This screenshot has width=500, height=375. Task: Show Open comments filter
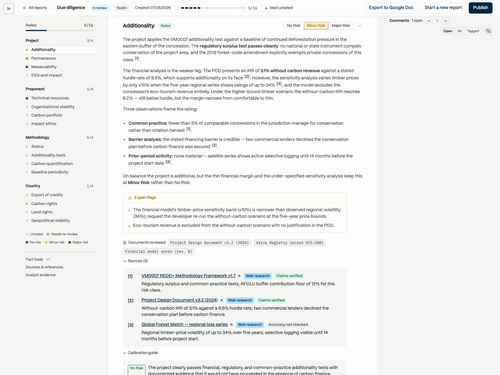coord(448,31)
